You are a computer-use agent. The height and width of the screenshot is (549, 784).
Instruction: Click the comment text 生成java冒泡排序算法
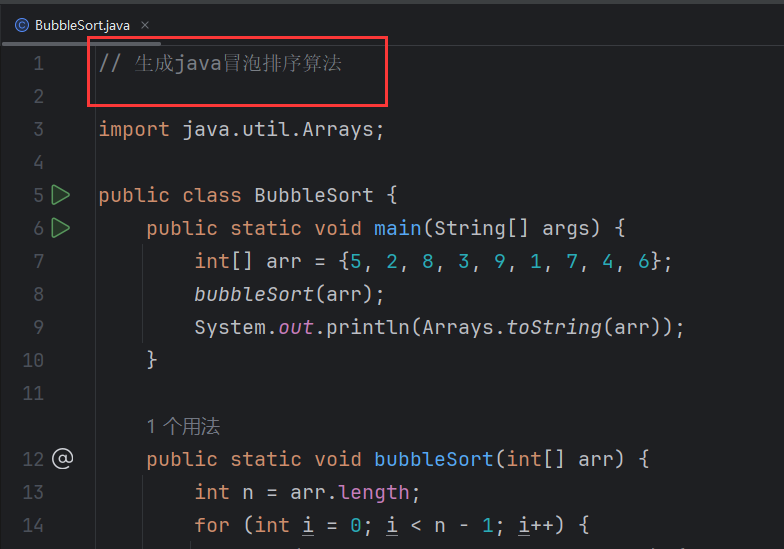tap(238, 64)
